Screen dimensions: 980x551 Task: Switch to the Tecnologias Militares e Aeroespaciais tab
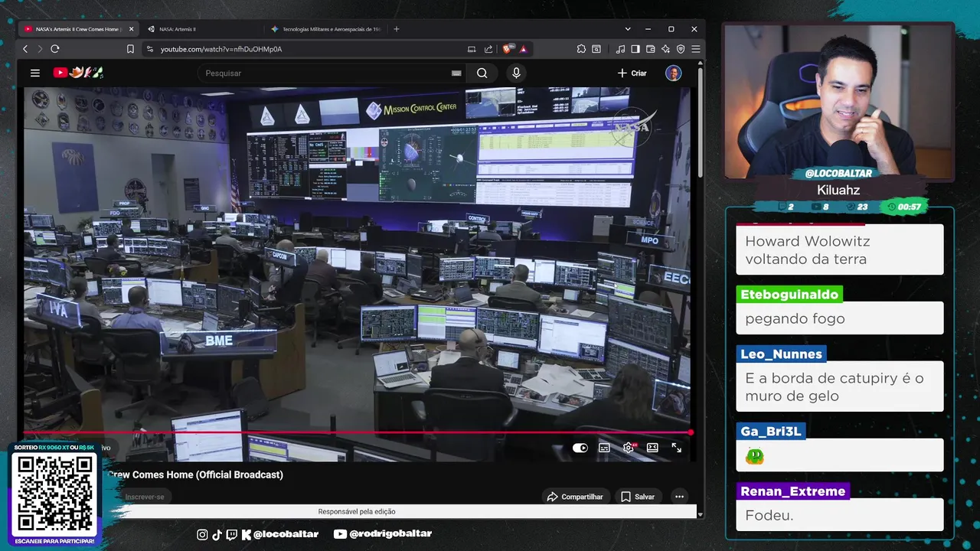[325, 29]
